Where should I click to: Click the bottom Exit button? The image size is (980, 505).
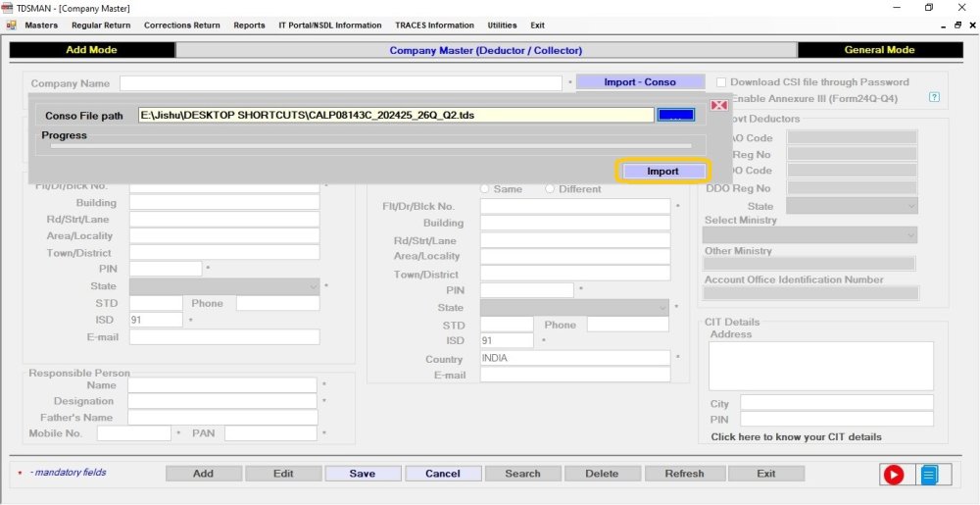(766, 473)
